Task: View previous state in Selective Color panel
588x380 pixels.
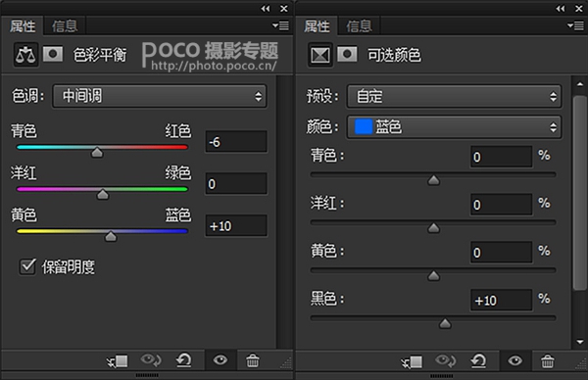Action: (446, 361)
